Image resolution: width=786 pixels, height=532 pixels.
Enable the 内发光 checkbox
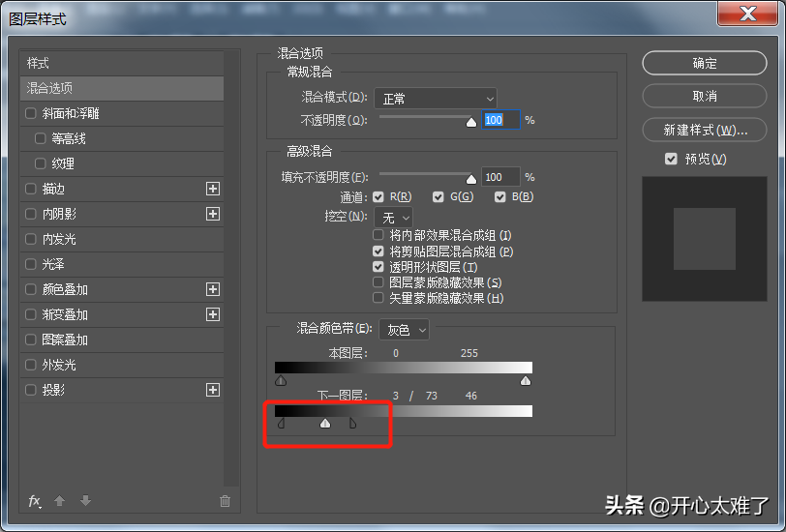coord(31,239)
